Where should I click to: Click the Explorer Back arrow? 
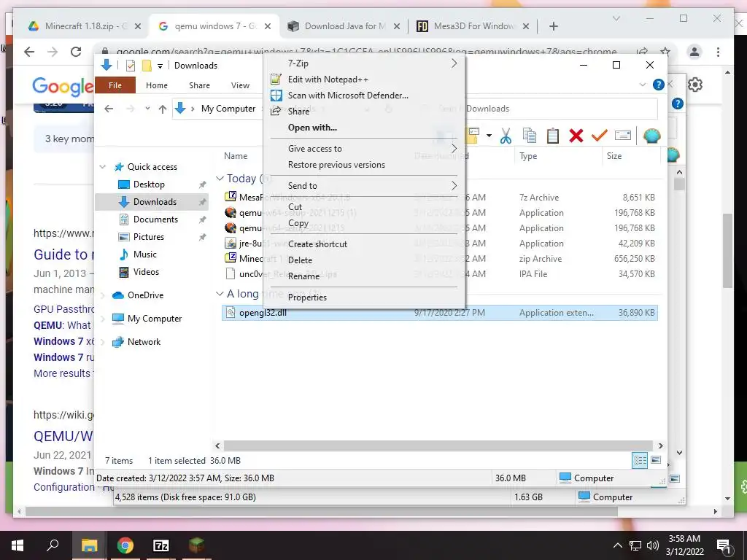coord(109,109)
